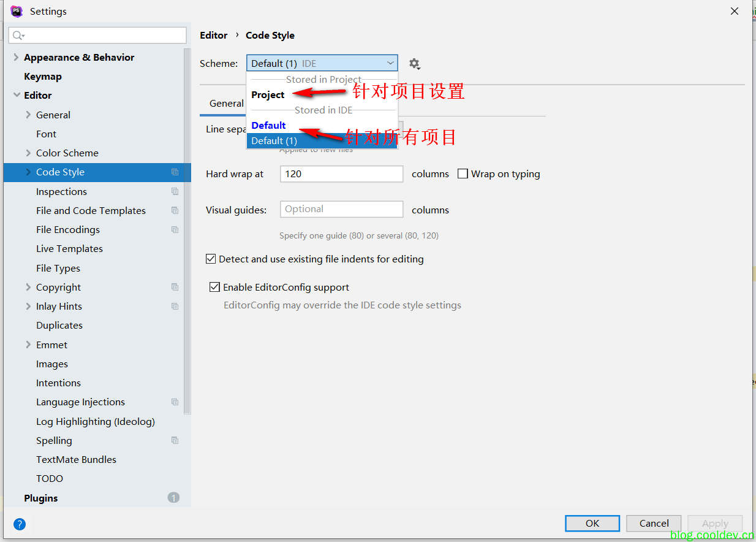Open Live Templates settings page
Image resolution: width=756 pixels, height=542 pixels.
pos(69,249)
